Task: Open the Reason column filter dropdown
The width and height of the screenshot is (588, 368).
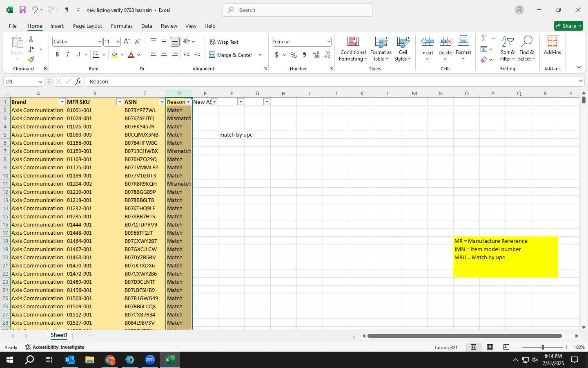Action: coord(188,102)
